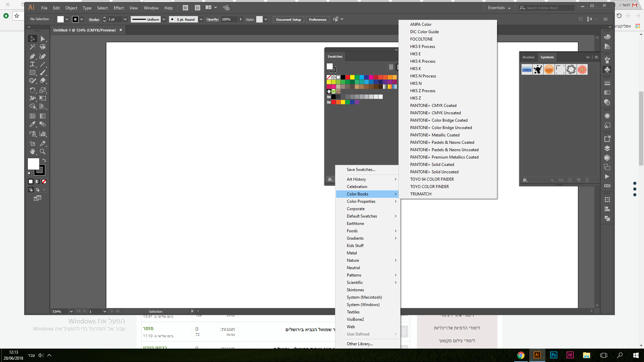The width and height of the screenshot is (644, 362).
Task: Switch to the Brushes tab
Action: click(x=528, y=57)
